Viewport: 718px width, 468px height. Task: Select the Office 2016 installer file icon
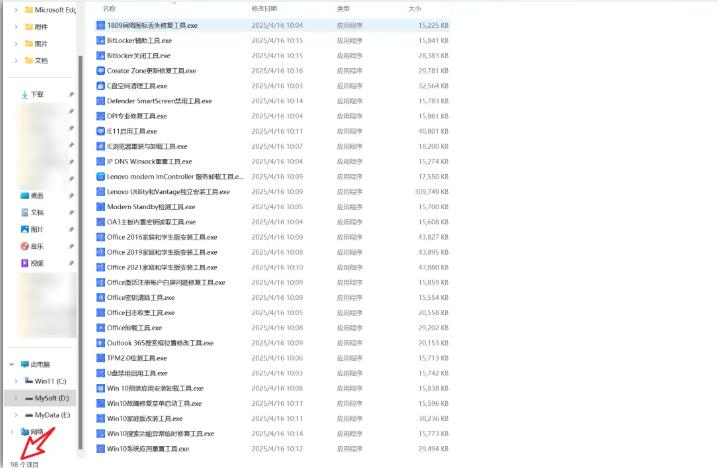pyautogui.click(x=100, y=237)
